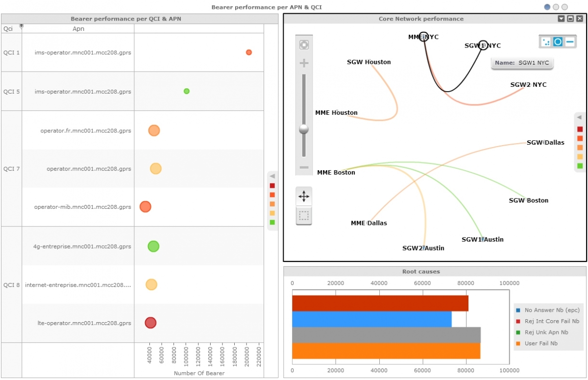The image size is (588, 380).
Task: Switch network graph to scattered dots layout
Action: [546, 42]
